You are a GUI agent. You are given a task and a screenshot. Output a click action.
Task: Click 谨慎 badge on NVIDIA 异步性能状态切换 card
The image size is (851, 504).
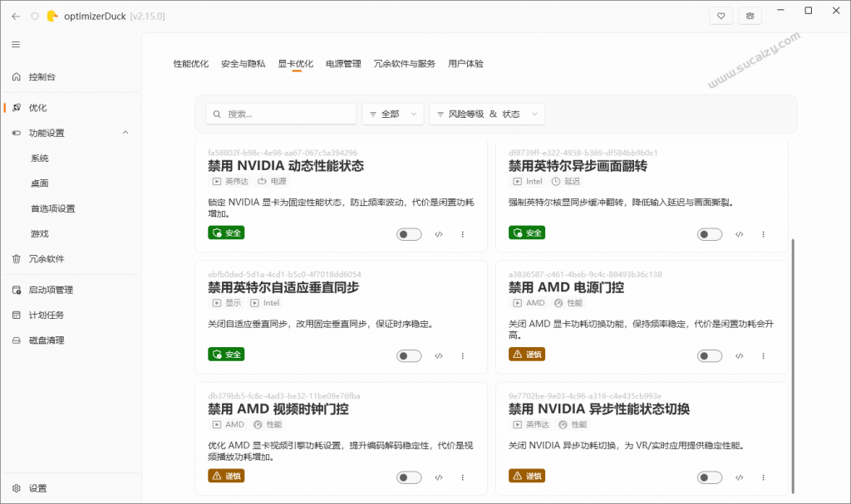527,476
